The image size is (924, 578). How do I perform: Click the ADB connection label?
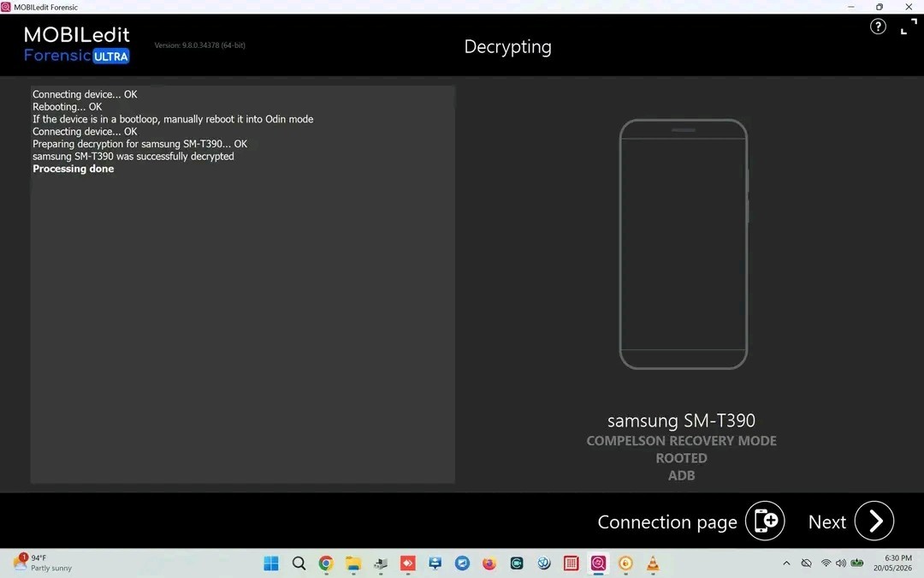[681, 475]
